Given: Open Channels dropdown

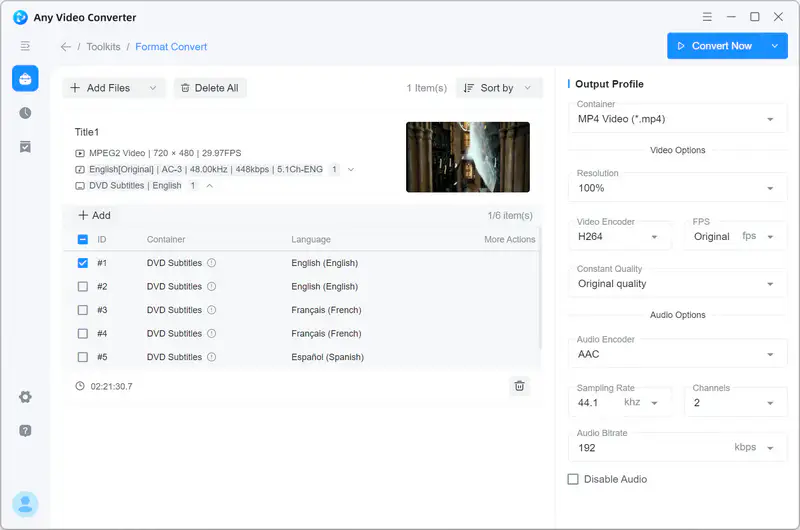Looking at the screenshot, I should (735, 402).
